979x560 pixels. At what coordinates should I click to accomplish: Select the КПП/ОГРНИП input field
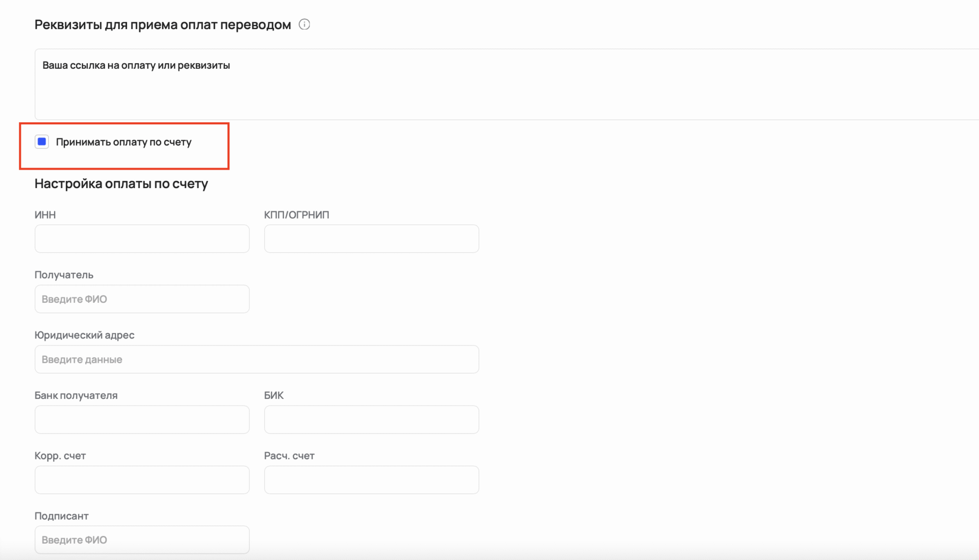(x=371, y=238)
